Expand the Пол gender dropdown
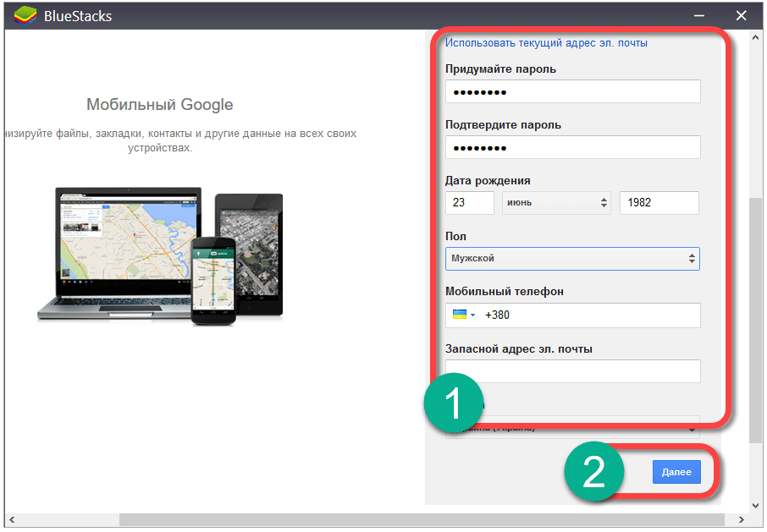 (x=572, y=258)
